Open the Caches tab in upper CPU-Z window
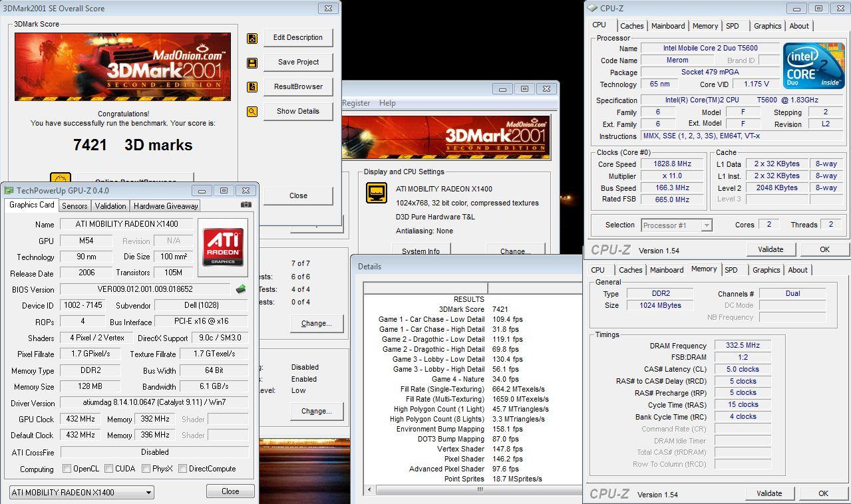 (631, 26)
